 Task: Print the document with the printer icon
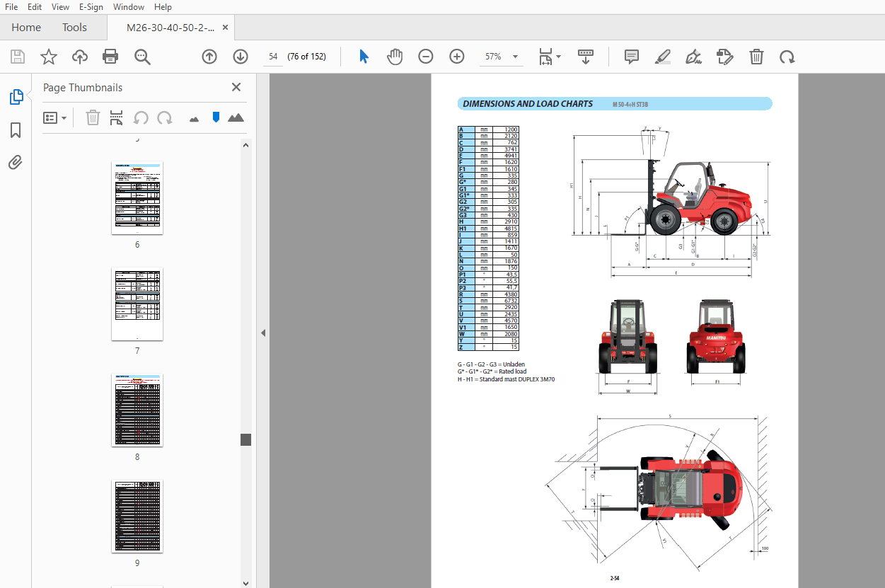pos(110,57)
